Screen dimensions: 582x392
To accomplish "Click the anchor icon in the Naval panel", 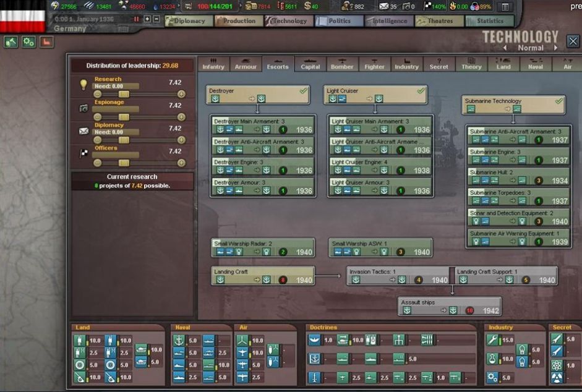I will pyautogui.click(x=179, y=340).
